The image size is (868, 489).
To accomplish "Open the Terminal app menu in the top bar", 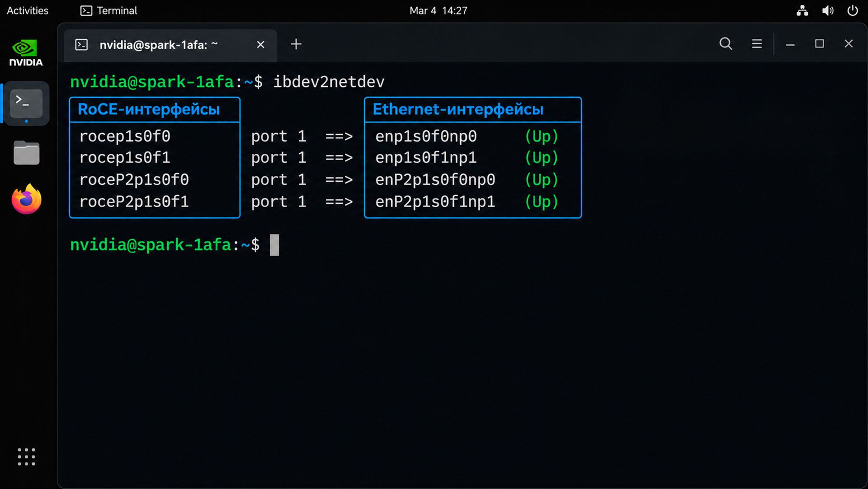I will click(108, 10).
